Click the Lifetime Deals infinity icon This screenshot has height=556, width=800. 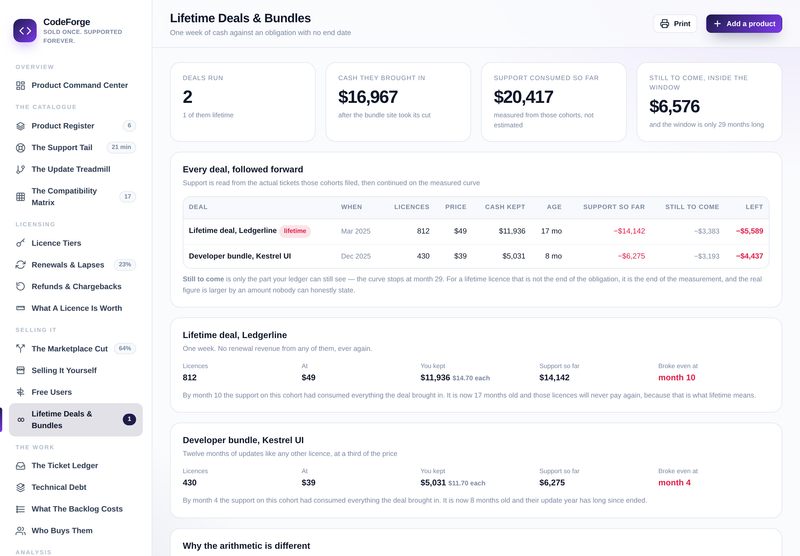(20, 420)
